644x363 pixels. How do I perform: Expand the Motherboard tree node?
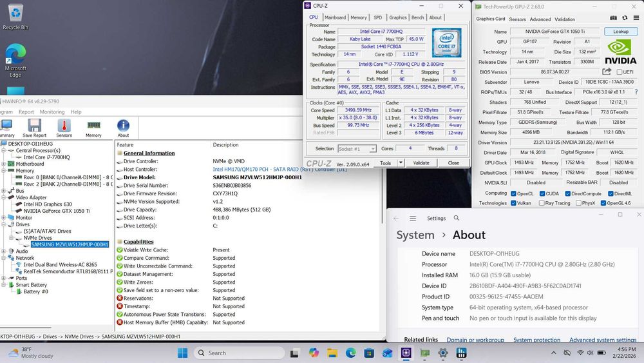click(4, 164)
